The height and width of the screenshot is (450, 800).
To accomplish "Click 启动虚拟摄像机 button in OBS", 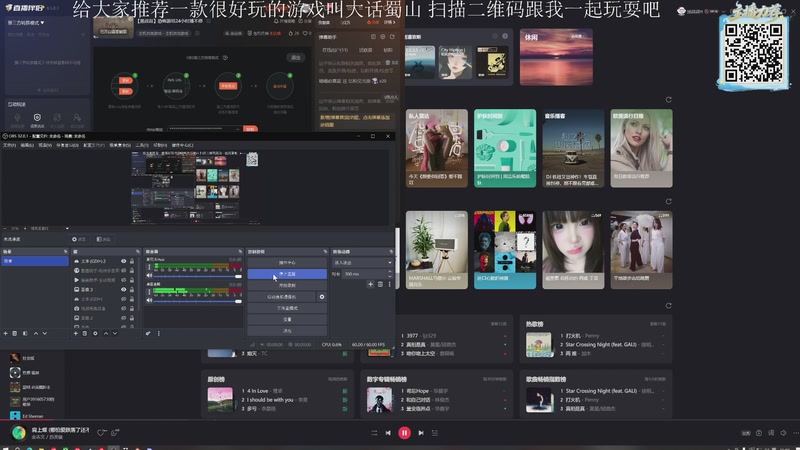I will [x=282, y=296].
